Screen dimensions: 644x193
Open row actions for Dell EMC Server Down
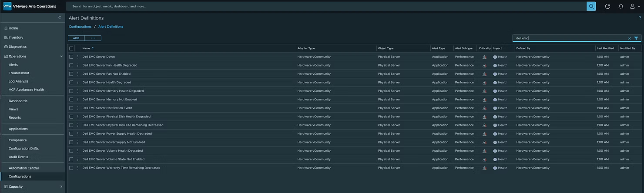pyautogui.click(x=78, y=57)
